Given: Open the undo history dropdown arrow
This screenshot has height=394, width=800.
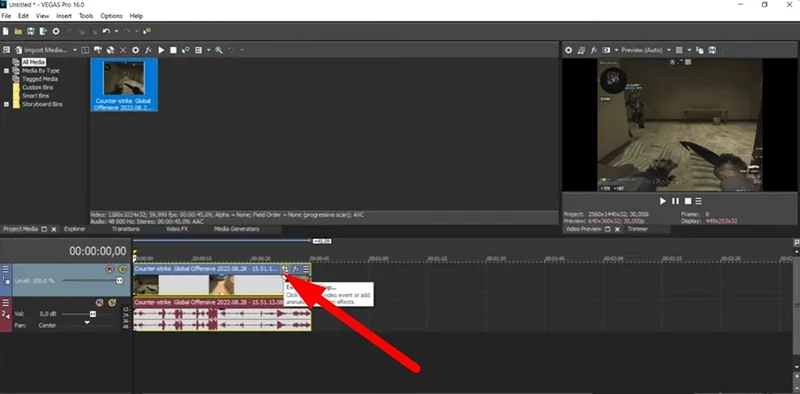Looking at the screenshot, I should [116, 32].
